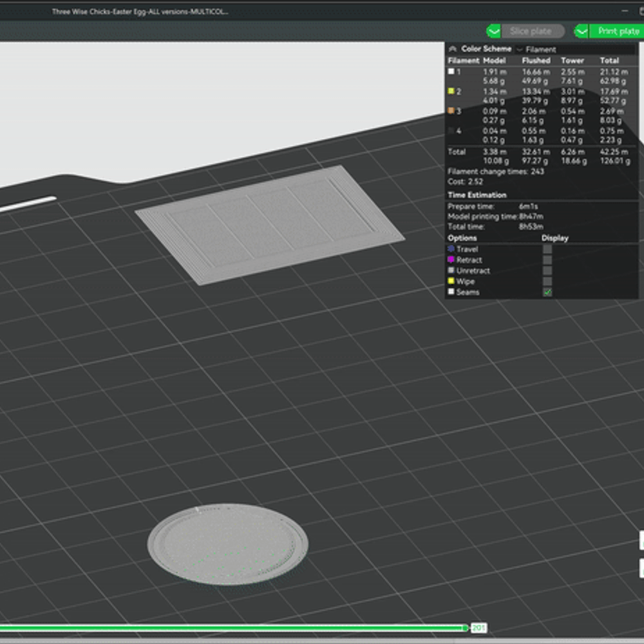Screen dimensions: 644x644
Task: Toggle the Unretract display checkbox
Action: click(547, 270)
